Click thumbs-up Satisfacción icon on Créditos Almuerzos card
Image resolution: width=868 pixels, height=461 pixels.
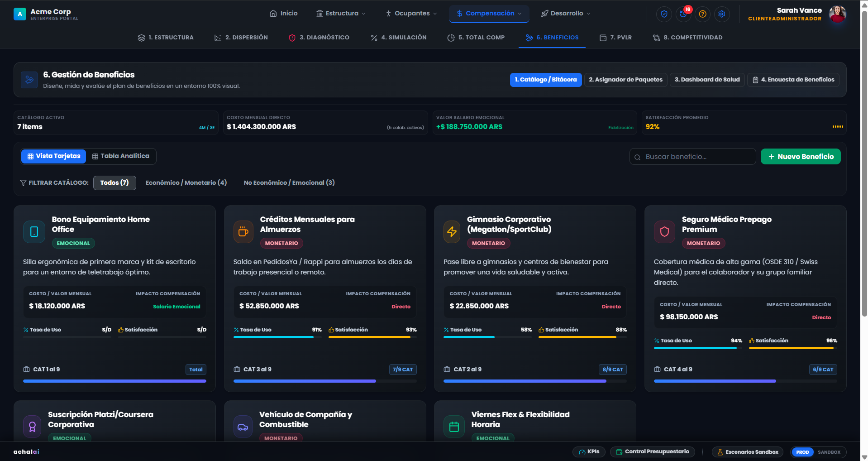[x=331, y=330]
